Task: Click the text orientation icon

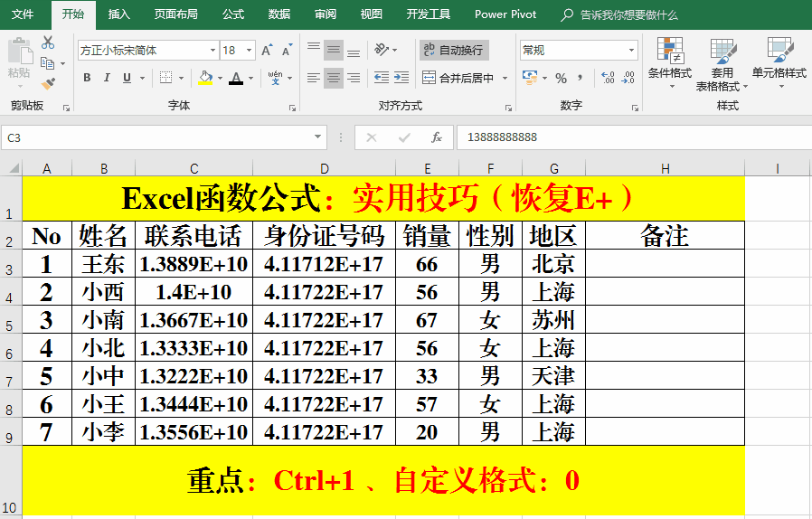Action: point(382,50)
